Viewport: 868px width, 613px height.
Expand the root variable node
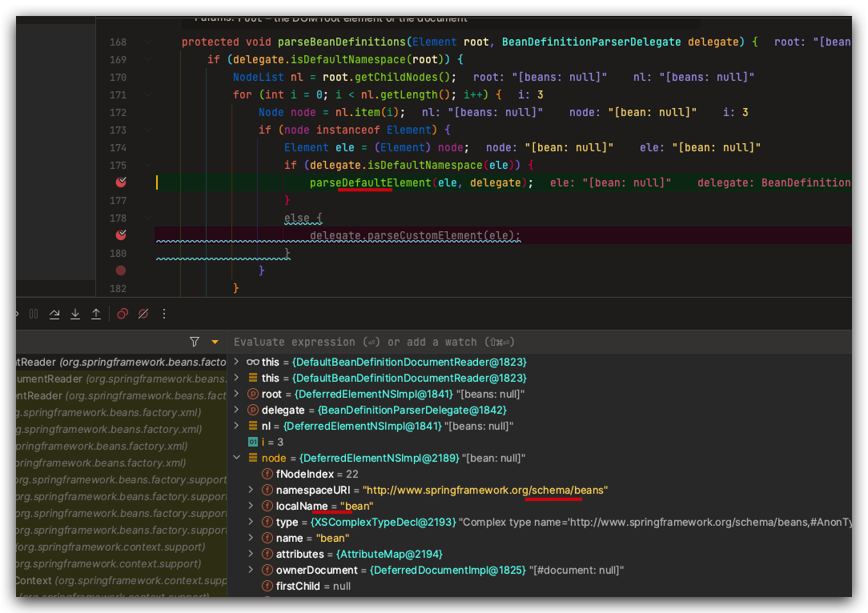click(237, 395)
